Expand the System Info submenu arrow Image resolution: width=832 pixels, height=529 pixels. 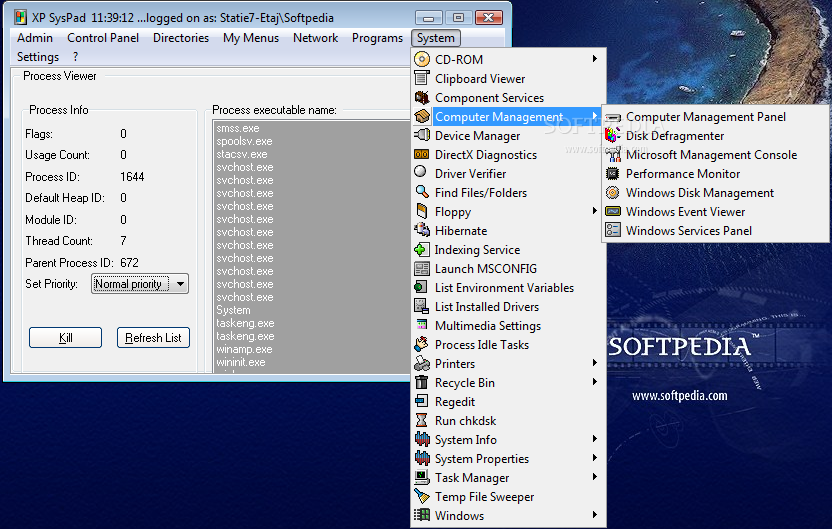pos(595,439)
